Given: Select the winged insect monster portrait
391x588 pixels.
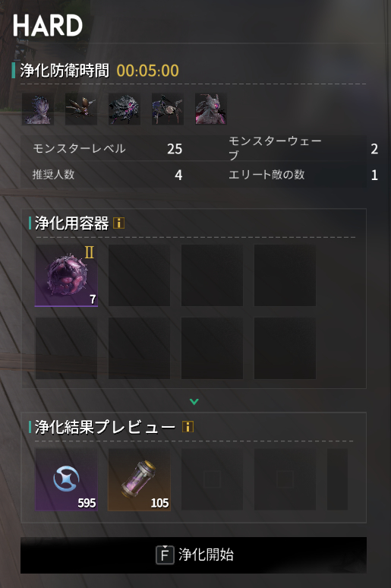Looking at the screenshot, I should 81,109.
